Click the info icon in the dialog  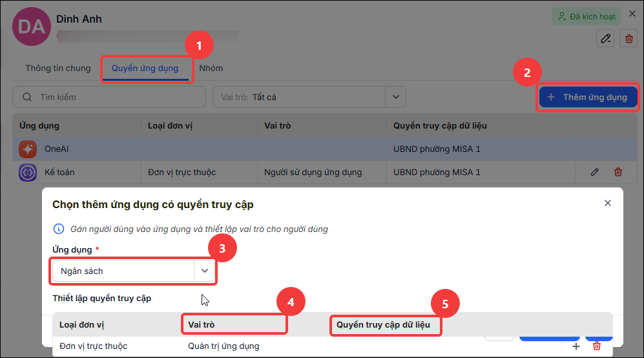pos(59,229)
